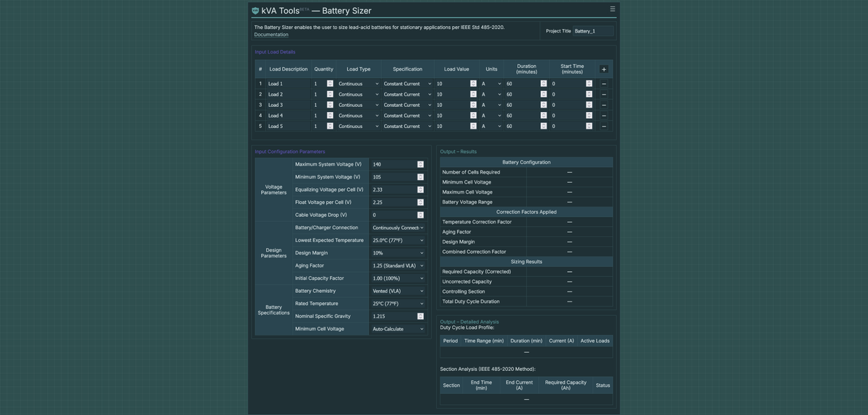Click Load 2 Start Time stepper arrows
The width and height of the screenshot is (868, 415).
click(x=589, y=95)
